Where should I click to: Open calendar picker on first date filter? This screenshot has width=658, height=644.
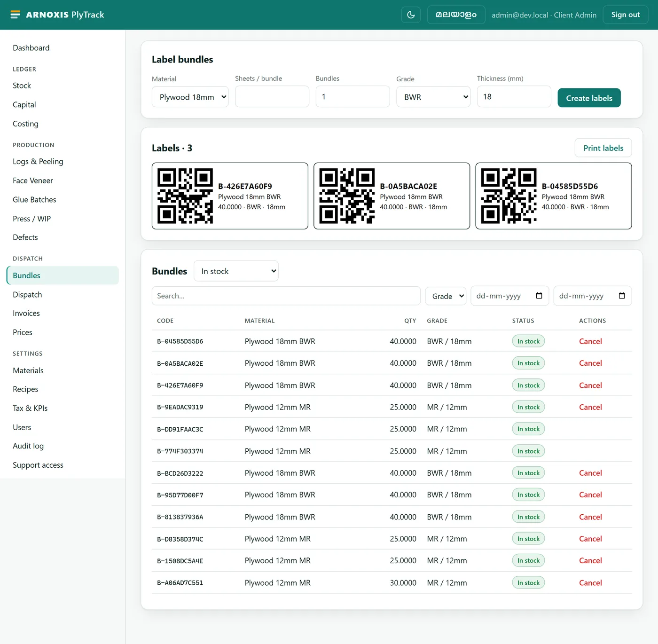pyautogui.click(x=539, y=296)
